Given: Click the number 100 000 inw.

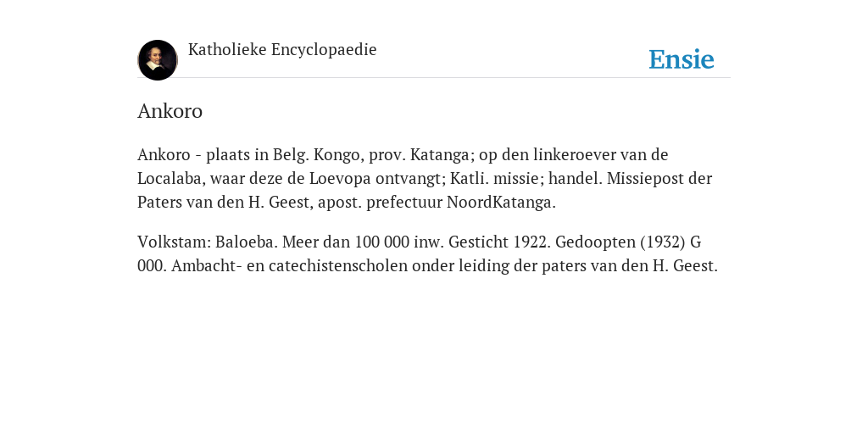Looking at the screenshot, I should 399,242.
